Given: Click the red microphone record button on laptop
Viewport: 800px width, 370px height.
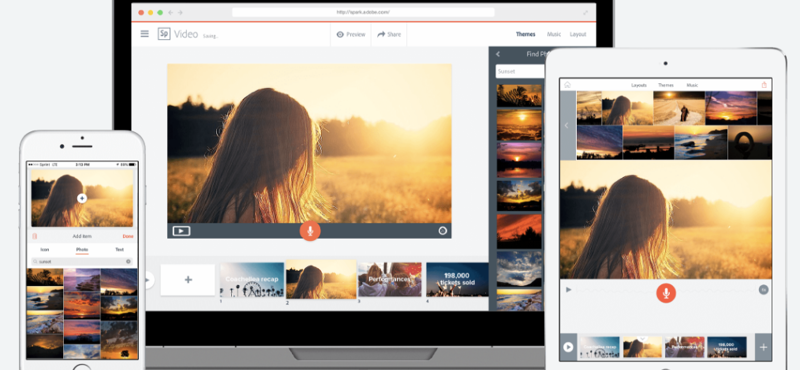Looking at the screenshot, I should tap(310, 231).
